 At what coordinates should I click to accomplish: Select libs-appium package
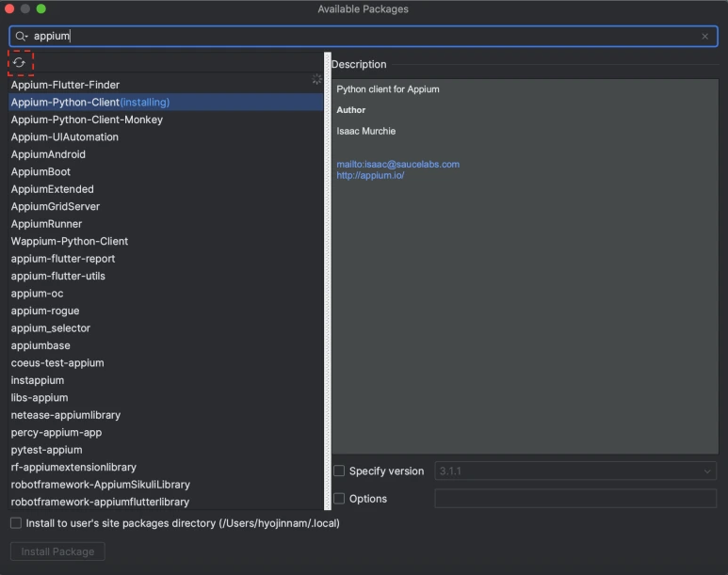(x=166, y=398)
